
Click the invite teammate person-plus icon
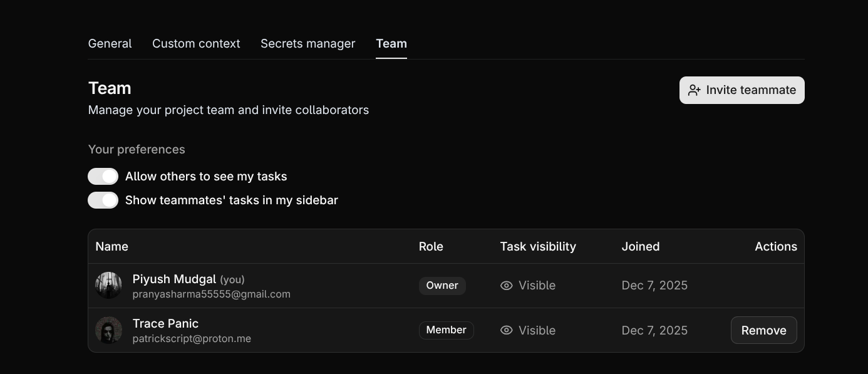[694, 90]
